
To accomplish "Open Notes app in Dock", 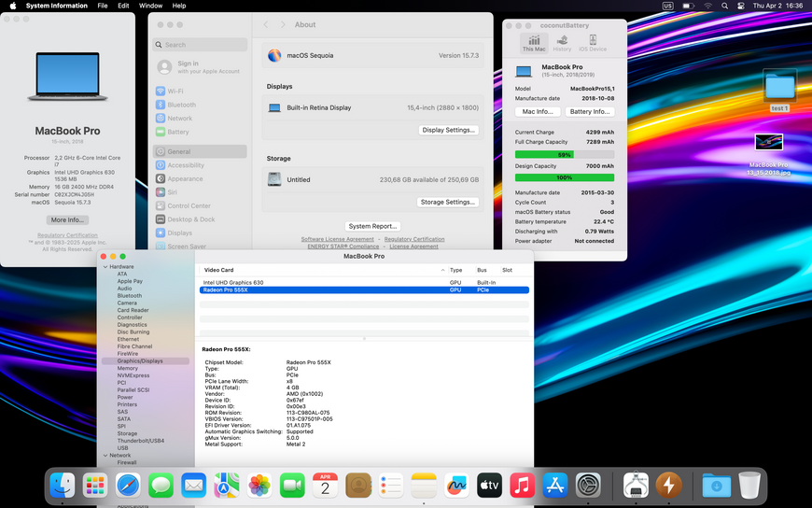I will coord(424,486).
